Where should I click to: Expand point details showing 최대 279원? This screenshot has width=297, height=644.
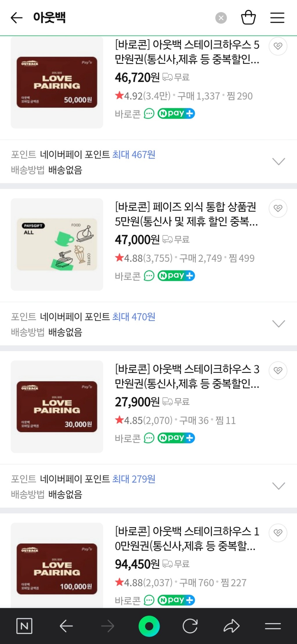coord(279,486)
